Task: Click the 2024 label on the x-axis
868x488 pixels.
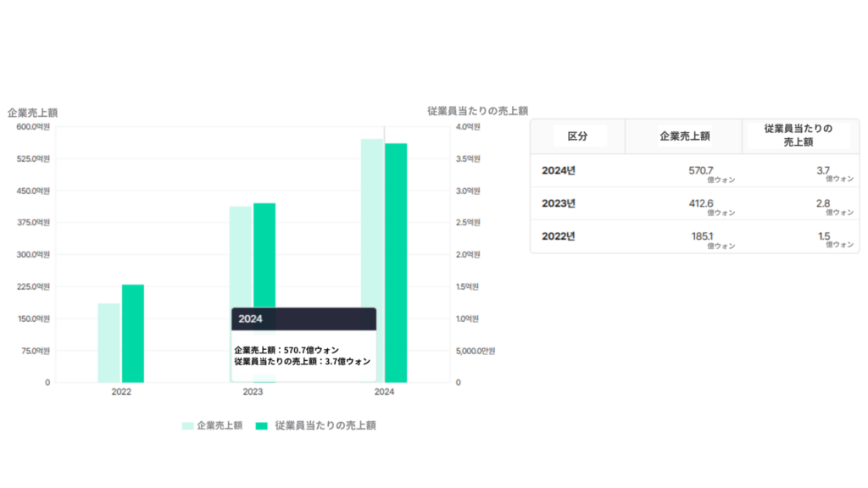Action: point(384,392)
